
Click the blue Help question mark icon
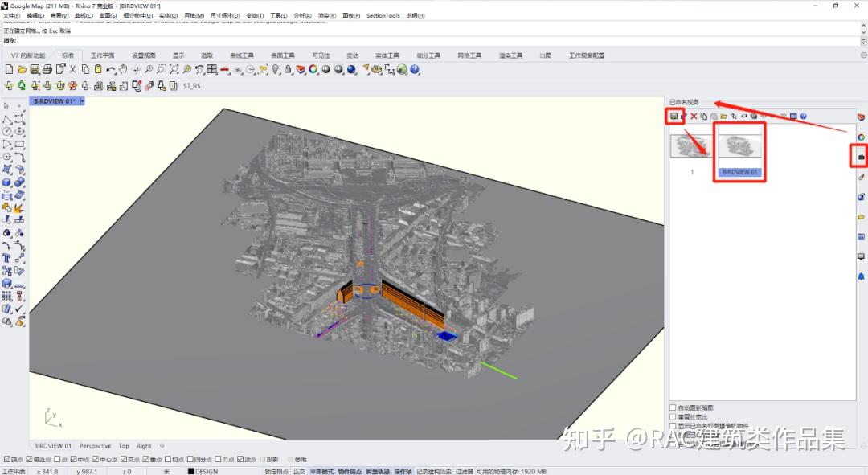point(415,70)
